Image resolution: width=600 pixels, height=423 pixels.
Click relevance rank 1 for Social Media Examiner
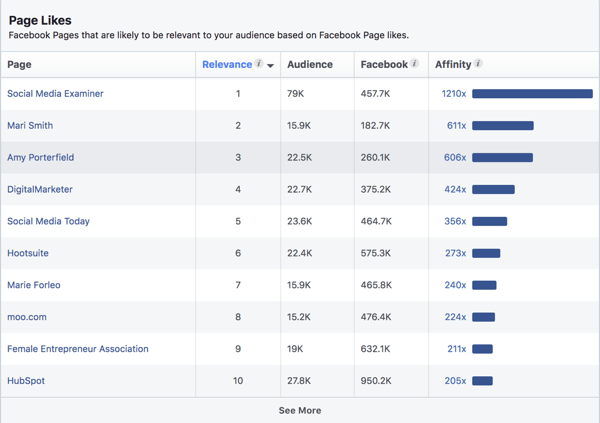point(238,94)
